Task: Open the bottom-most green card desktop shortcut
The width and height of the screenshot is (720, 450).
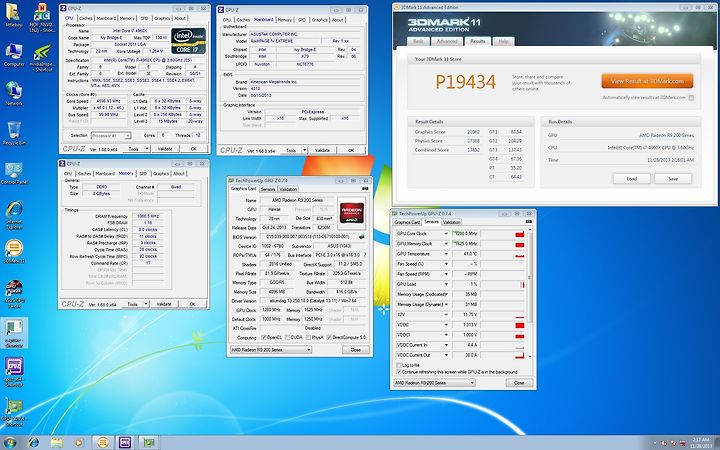Action: (x=14, y=412)
